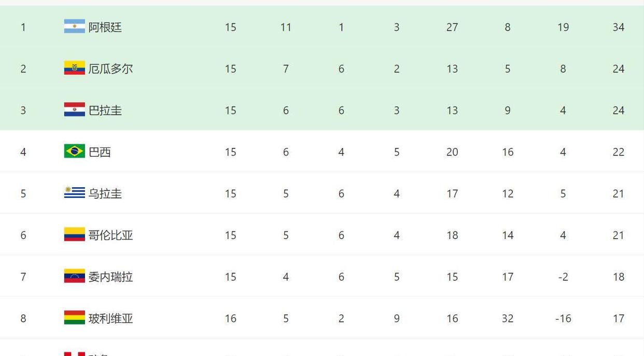The height and width of the screenshot is (356, 644).
Task: Open the 玻利维亚 team link
Action: click(110, 318)
